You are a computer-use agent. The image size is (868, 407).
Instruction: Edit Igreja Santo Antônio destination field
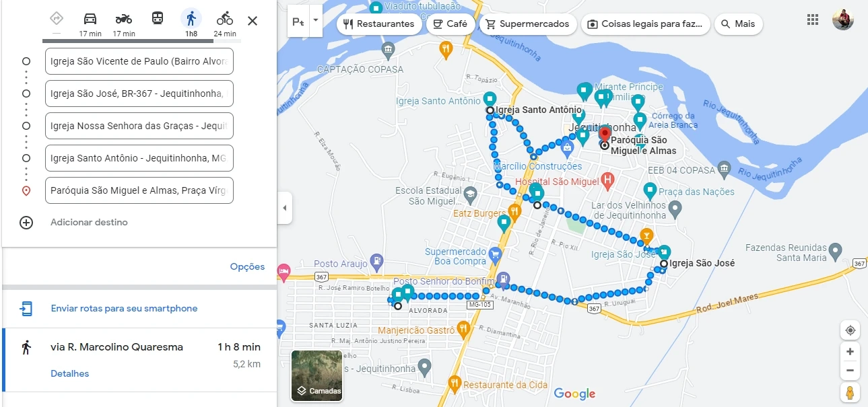(x=139, y=158)
